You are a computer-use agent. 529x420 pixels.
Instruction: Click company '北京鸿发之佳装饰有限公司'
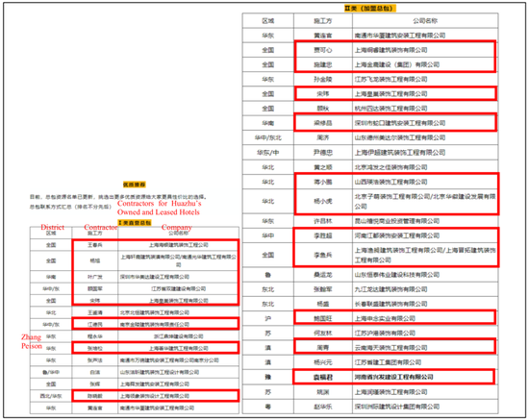click(391, 167)
